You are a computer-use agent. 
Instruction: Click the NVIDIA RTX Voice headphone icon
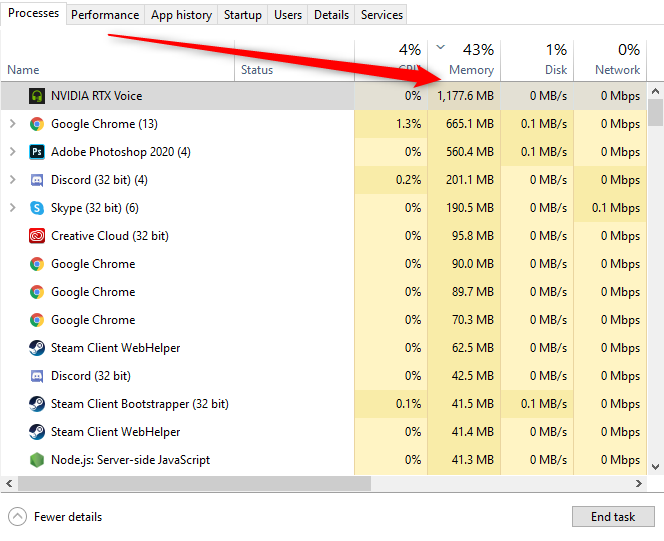coord(37,96)
